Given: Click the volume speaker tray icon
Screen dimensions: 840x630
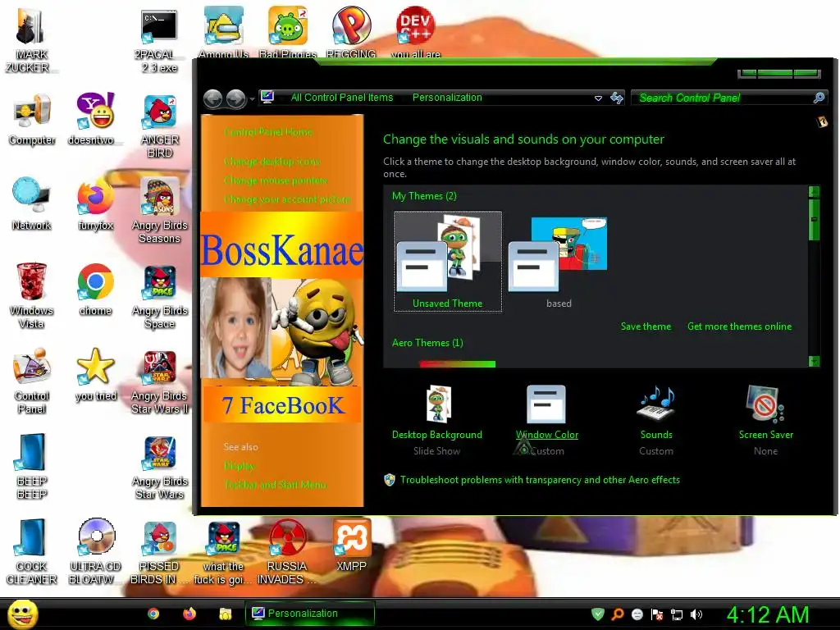Looking at the screenshot, I should (696, 614).
